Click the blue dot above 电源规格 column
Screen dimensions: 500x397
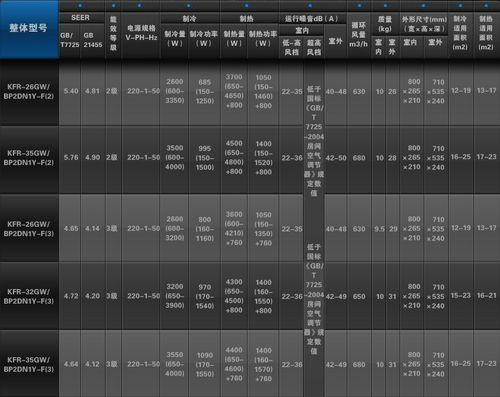139,5
